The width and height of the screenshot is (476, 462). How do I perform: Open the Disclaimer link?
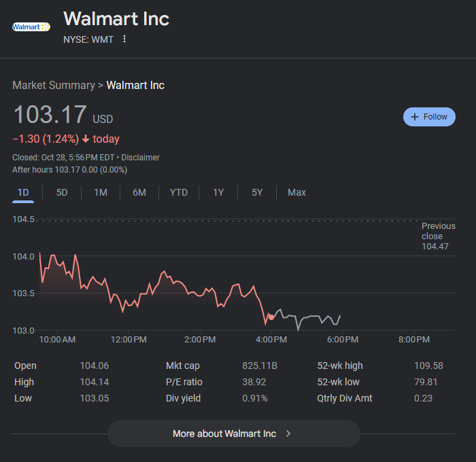(x=140, y=158)
